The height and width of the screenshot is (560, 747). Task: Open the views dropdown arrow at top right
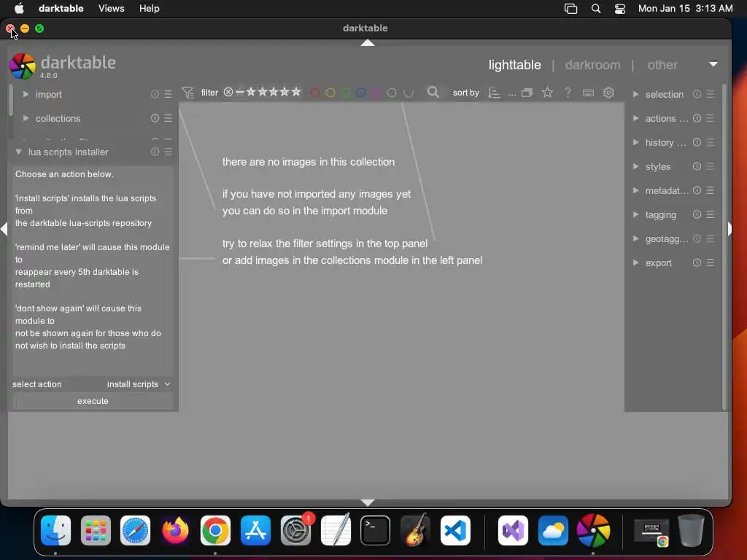click(x=713, y=64)
